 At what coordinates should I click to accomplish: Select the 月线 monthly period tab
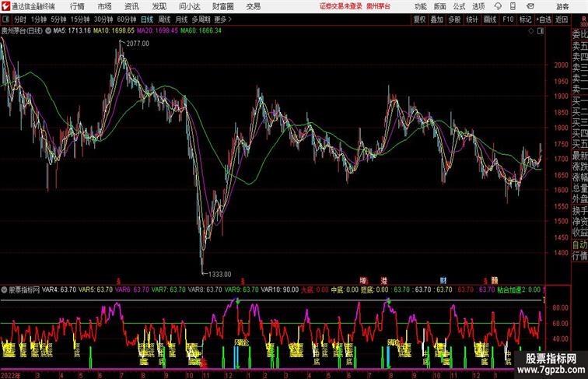point(181,19)
